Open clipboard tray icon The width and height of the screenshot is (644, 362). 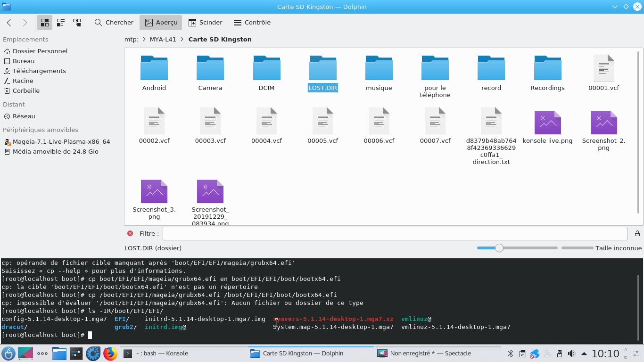(x=522, y=354)
